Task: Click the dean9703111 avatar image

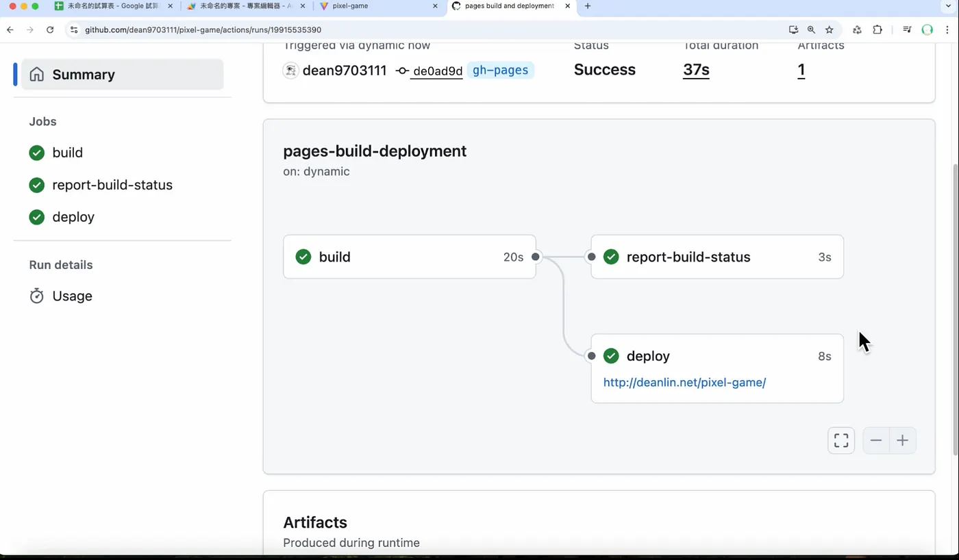Action: tap(290, 71)
